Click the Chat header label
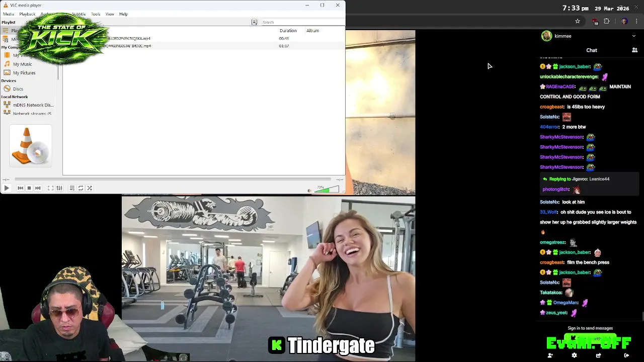644x362 pixels. point(592,50)
